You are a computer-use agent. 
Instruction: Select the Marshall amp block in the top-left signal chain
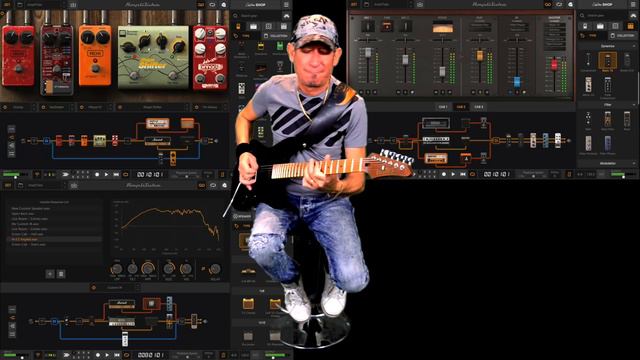158,141
